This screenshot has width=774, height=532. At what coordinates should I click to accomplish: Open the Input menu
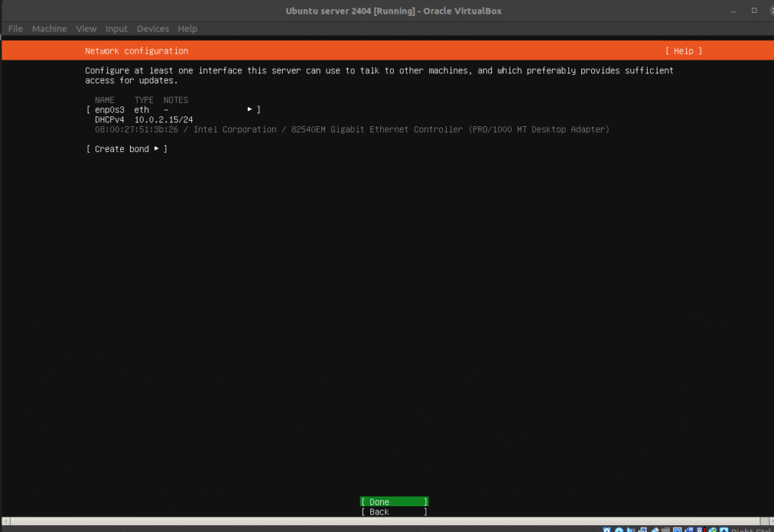tap(116, 29)
